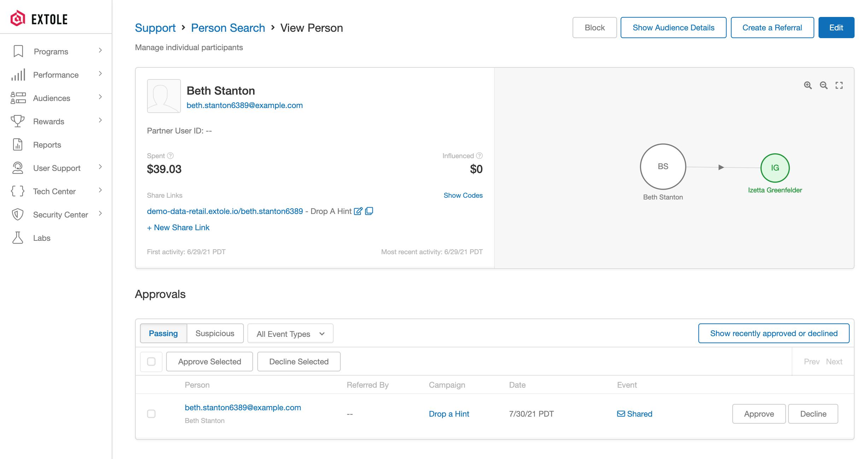This screenshot has width=868, height=459.
Task: Select the Labs flask icon
Action: pos(18,238)
